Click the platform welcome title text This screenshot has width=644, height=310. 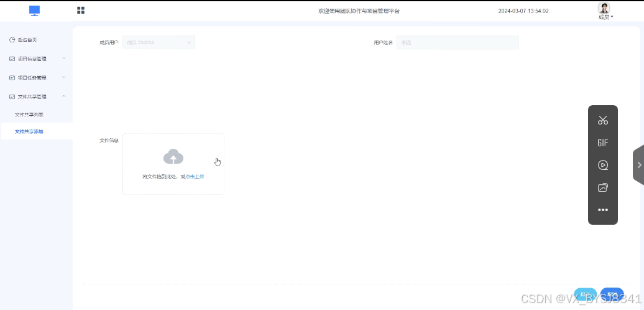click(x=359, y=11)
